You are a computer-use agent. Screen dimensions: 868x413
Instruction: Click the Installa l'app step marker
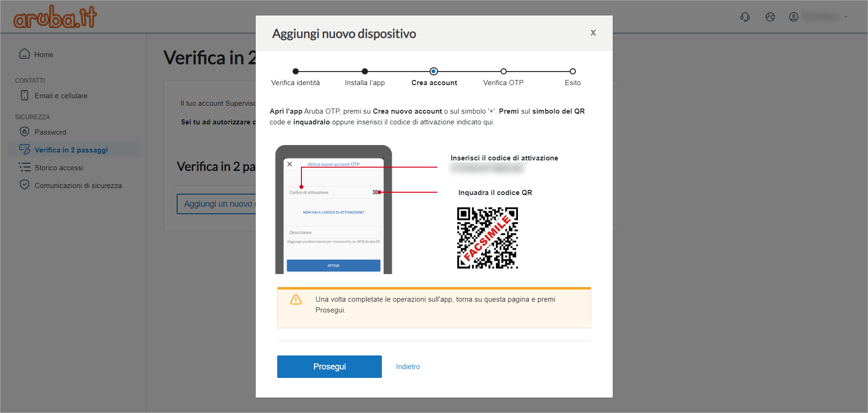click(x=365, y=72)
